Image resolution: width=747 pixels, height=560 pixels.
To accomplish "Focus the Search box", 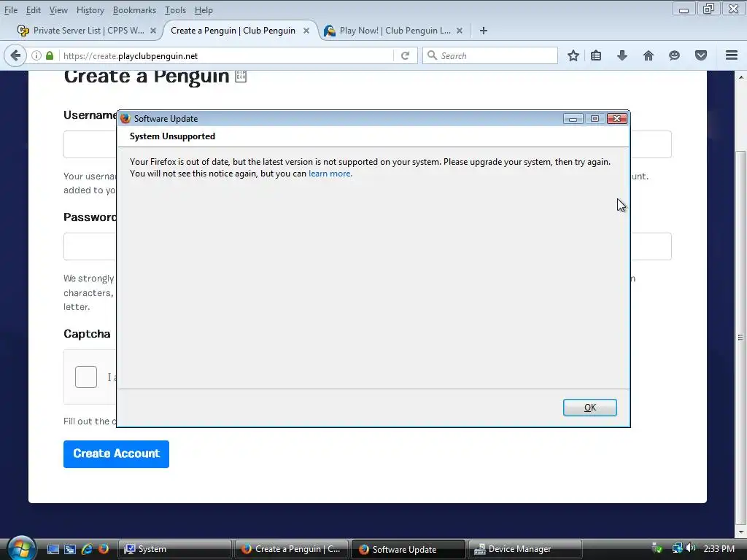I will click(489, 55).
